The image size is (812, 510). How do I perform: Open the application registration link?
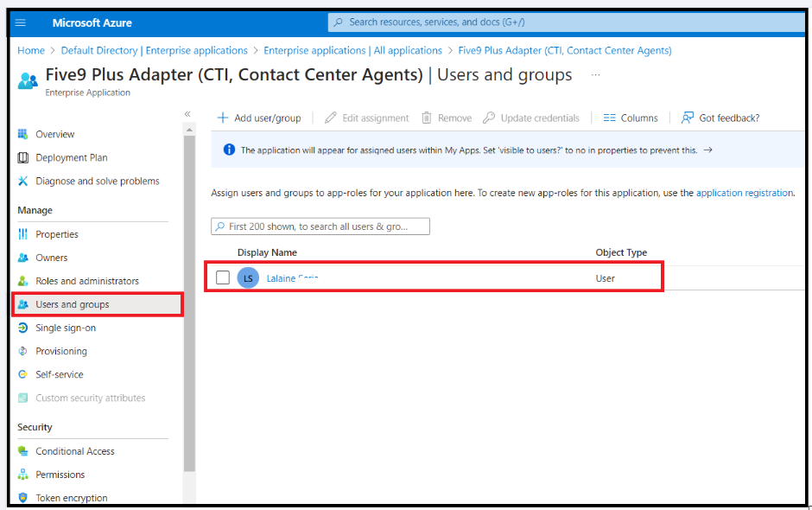coord(744,193)
